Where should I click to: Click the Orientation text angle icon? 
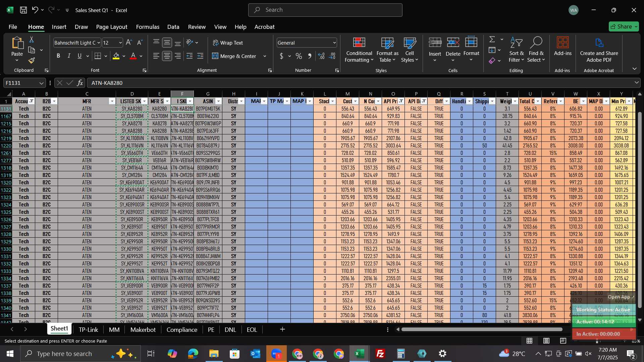(x=190, y=43)
